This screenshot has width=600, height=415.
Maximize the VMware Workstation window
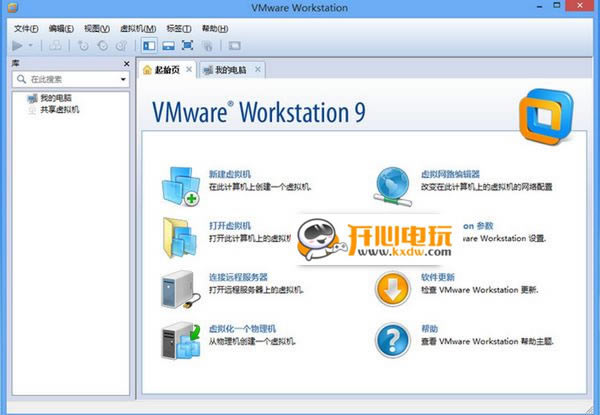[x=557, y=5]
